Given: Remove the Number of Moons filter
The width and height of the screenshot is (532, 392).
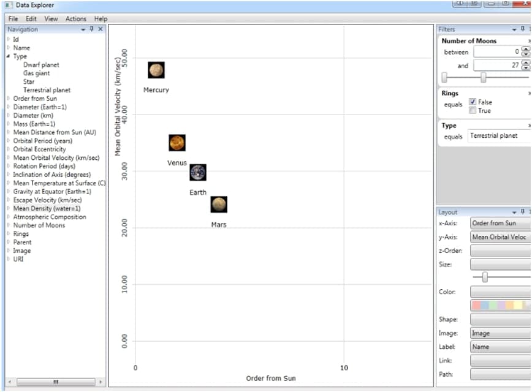Looking at the screenshot, I should coord(530,40).
